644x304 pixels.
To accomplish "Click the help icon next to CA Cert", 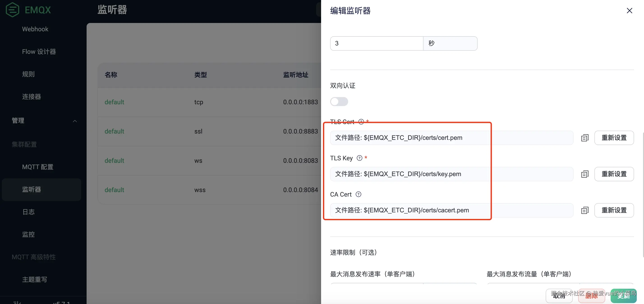I will coord(358,194).
